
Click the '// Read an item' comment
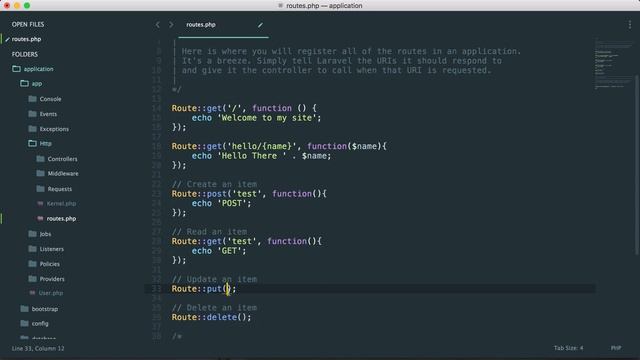pos(209,232)
